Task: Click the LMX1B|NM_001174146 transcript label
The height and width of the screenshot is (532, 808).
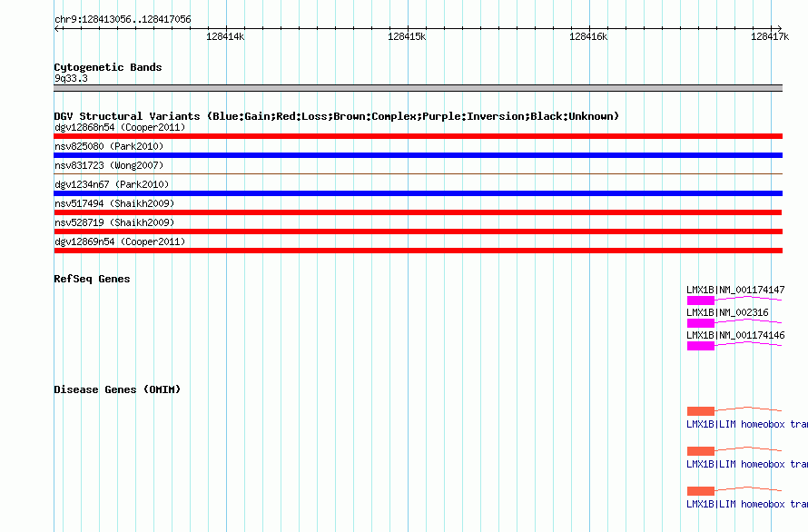Action: [735, 335]
